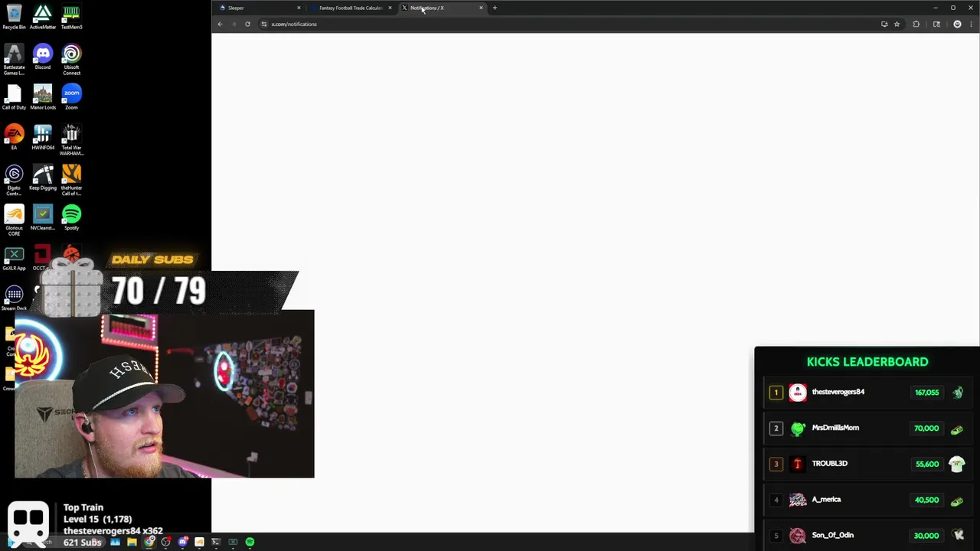Screen dimensions: 980x551
Task: Open Battlestate Games Launcher shortcut
Action: click(14, 60)
